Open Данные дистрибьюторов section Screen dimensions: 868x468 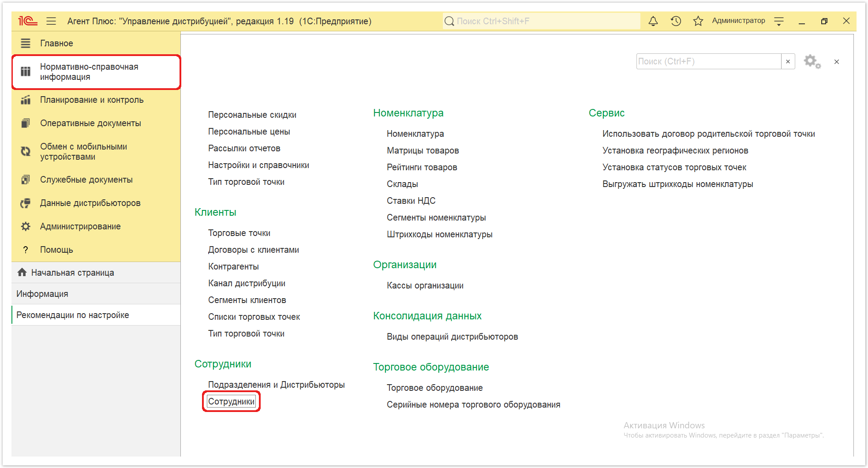coord(96,203)
